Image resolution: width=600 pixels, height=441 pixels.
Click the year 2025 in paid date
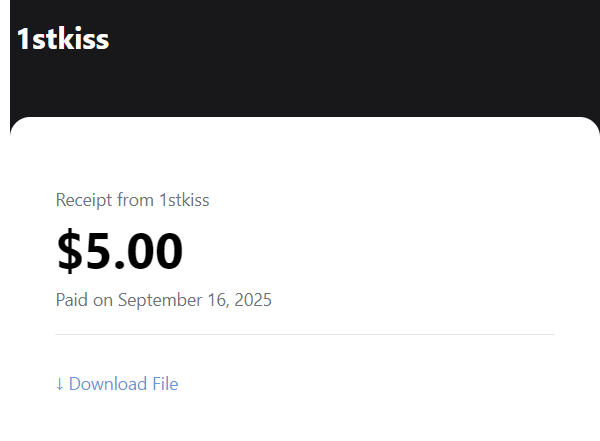(x=253, y=300)
